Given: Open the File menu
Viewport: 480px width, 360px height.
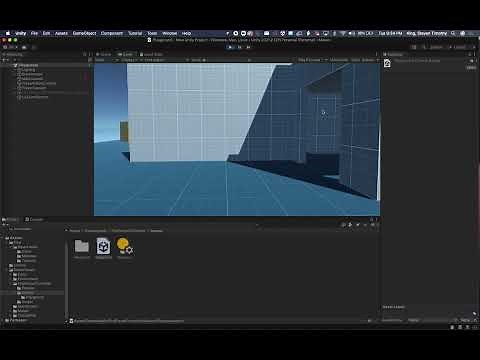Looking at the screenshot, I should pos(34,33).
